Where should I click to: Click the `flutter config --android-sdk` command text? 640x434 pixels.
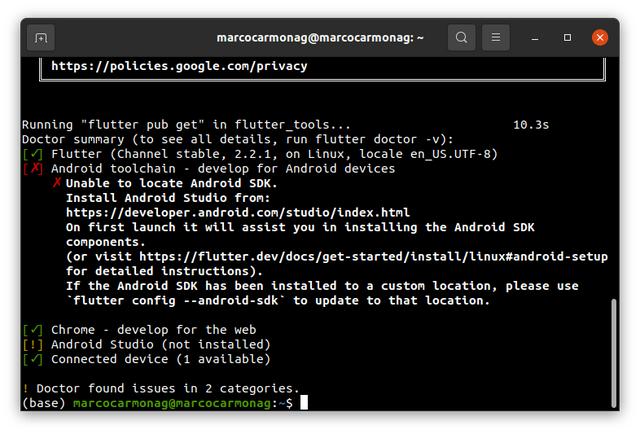(176, 301)
